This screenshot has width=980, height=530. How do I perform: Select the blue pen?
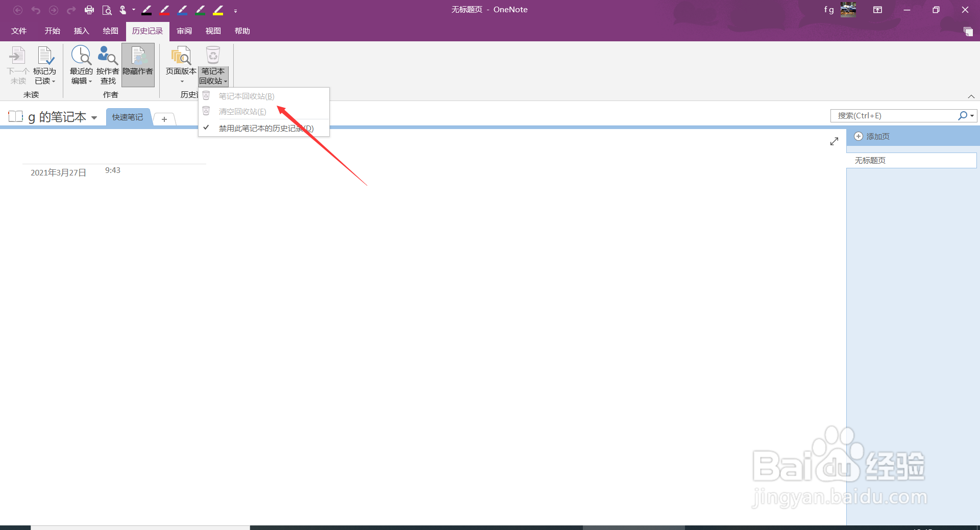183,10
